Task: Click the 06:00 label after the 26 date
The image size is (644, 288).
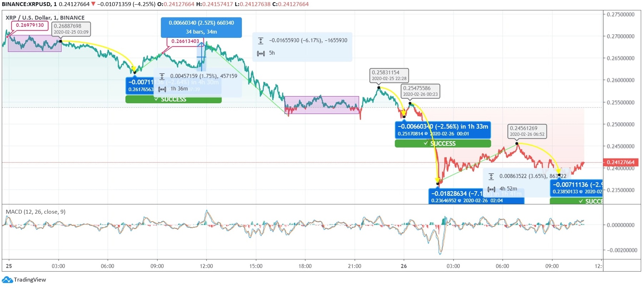Action: (x=502, y=266)
